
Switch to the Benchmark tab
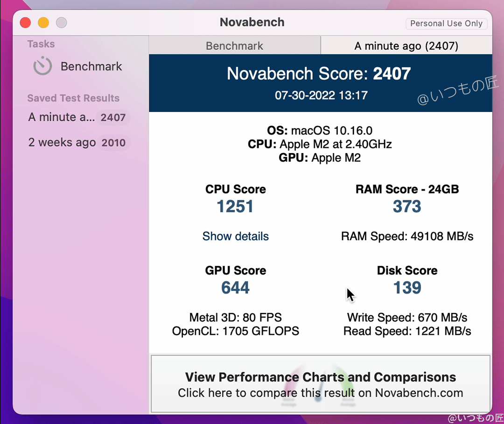234,45
